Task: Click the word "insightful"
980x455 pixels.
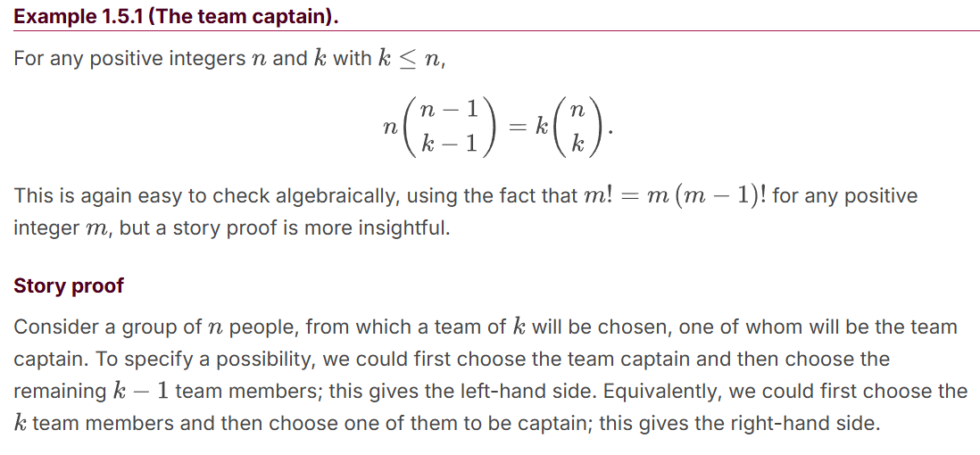Action: pos(401,227)
